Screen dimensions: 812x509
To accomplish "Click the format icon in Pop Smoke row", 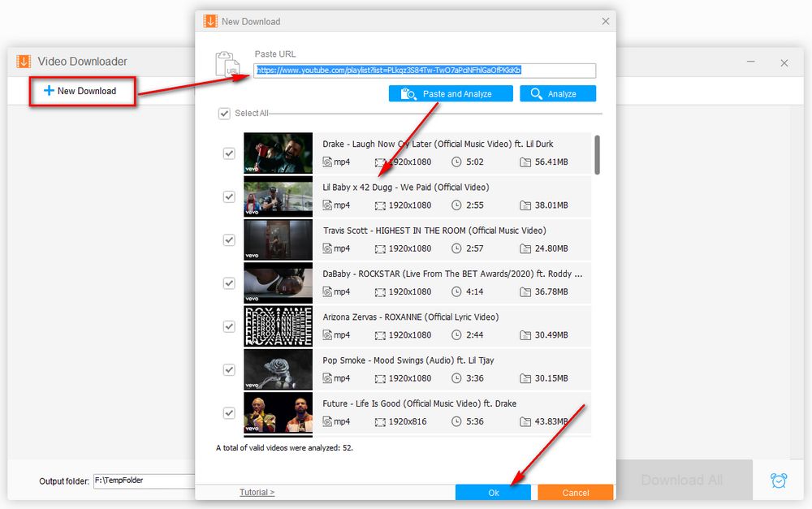I will click(327, 378).
